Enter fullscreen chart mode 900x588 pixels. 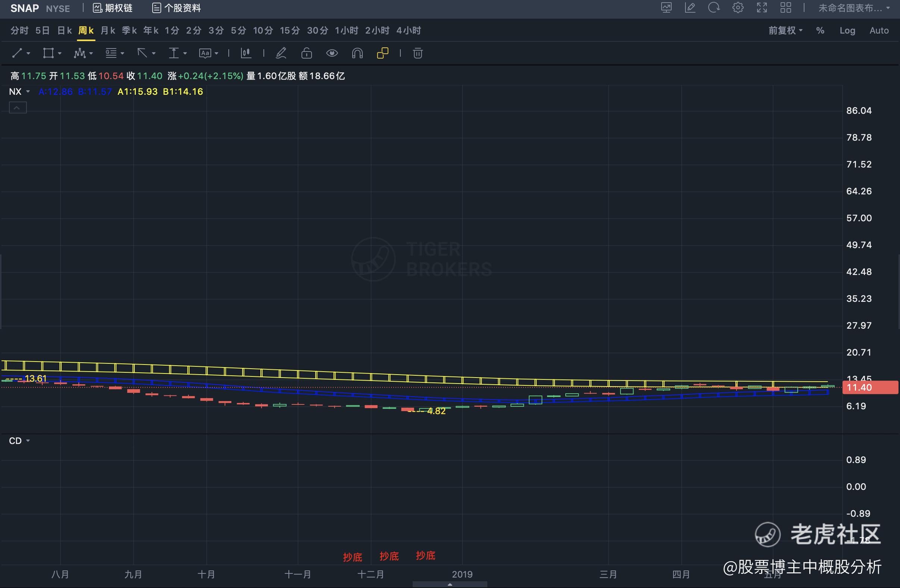pos(762,8)
